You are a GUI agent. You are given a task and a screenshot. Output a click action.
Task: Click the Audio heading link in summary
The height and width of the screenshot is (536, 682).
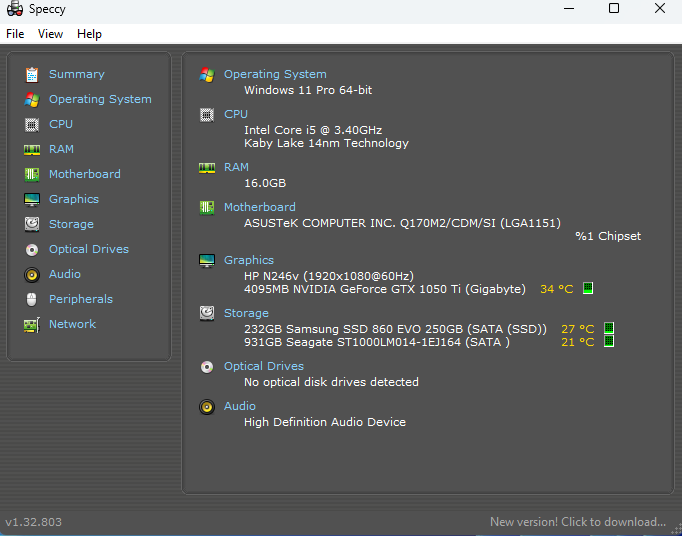click(240, 406)
